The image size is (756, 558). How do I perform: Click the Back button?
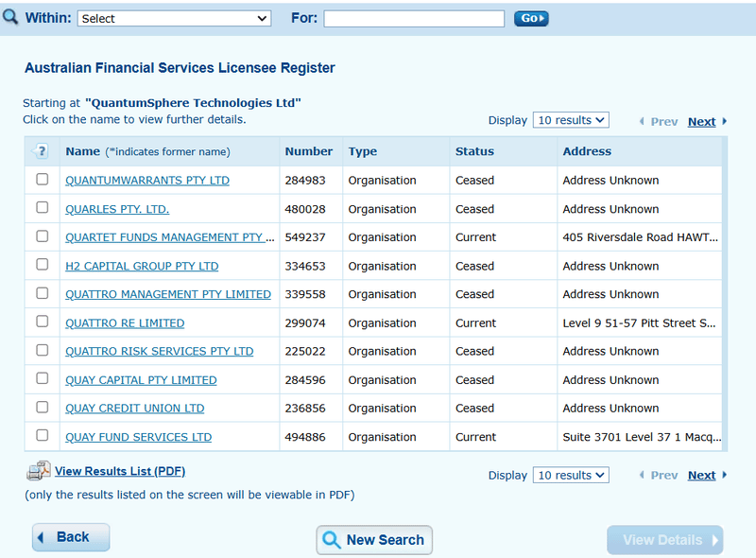point(71,537)
